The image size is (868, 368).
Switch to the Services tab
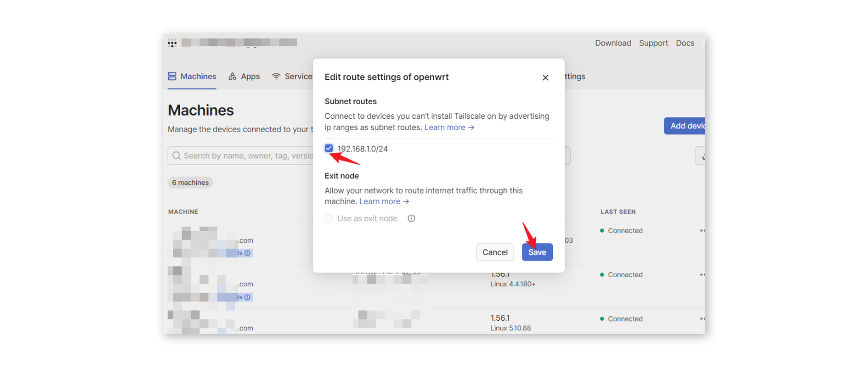click(x=292, y=76)
